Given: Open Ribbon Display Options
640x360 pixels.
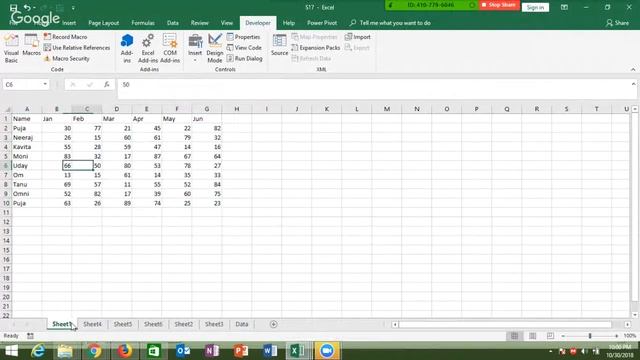Looking at the screenshot, I should pyautogui.click(x=564, y=7).
